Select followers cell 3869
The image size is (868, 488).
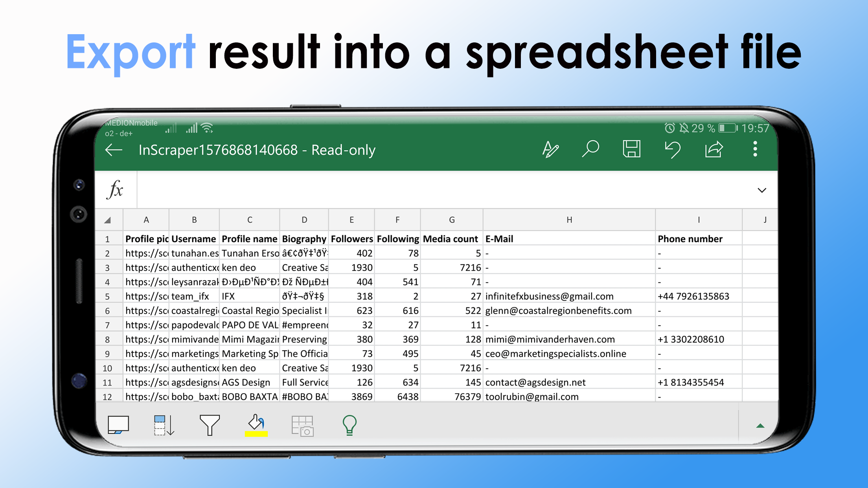pos(351,396)
